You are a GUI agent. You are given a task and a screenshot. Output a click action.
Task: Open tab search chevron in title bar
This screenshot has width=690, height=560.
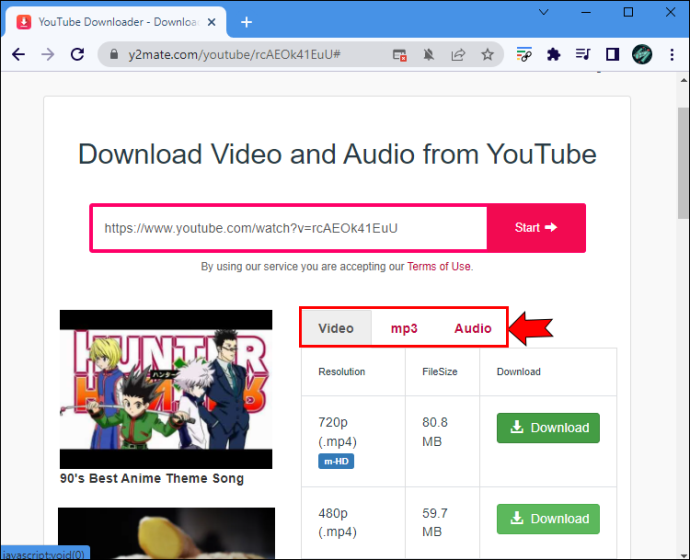coord(544,12)
